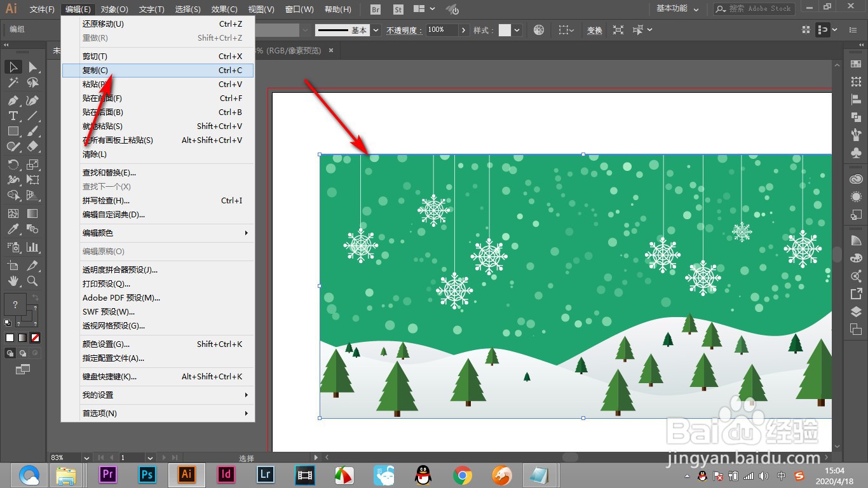
Task: Open the Symbols panel club icon
Action: 856,152
